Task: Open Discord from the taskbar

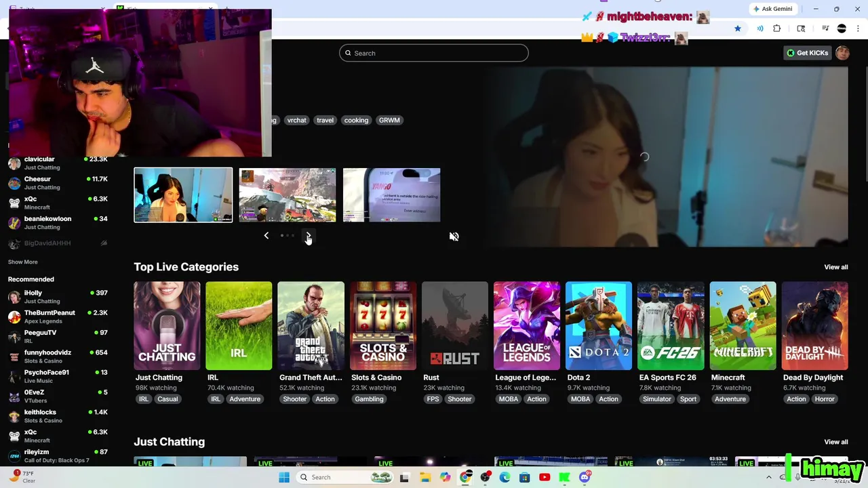Action: click(x=585, y=477)
